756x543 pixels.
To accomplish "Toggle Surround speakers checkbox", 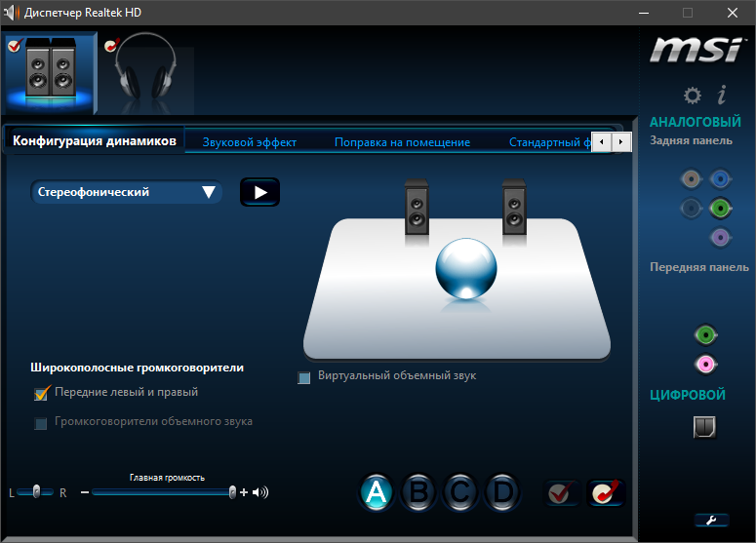I will click(41, 423).
